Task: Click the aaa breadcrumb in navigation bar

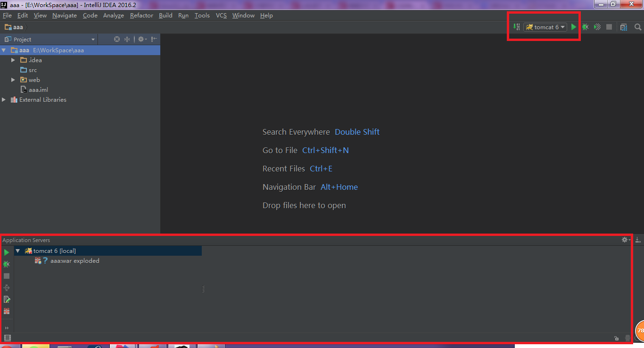Action: (x=14, y=27)
